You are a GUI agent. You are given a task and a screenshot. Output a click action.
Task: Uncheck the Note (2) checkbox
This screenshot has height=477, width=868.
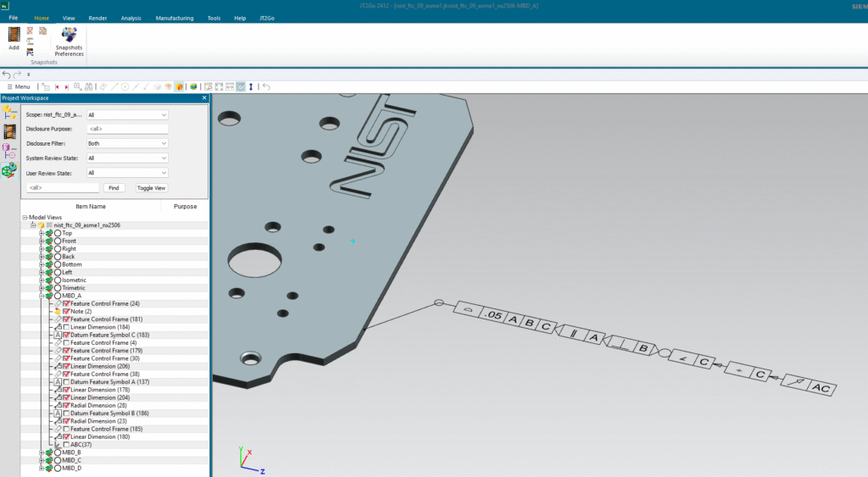coord(66,312)
